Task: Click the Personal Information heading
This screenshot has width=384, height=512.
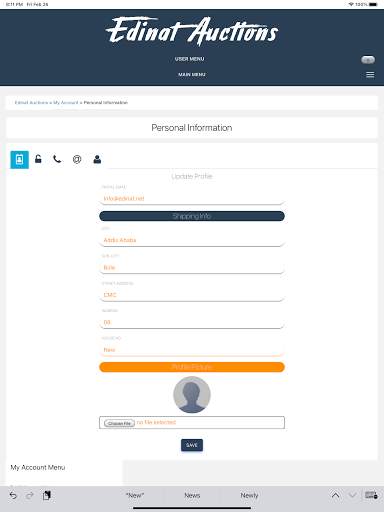Action: coord(192,128)
